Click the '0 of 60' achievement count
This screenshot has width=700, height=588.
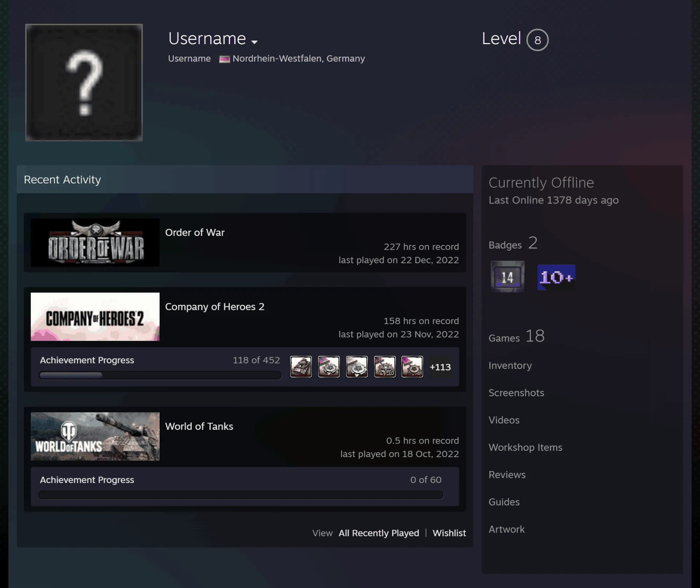[426, 480]
